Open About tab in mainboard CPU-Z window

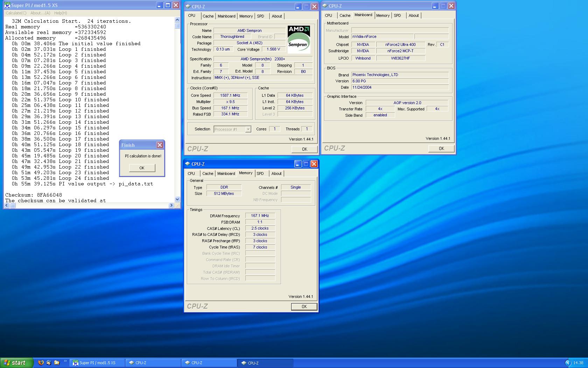click(x=414, y=15)
